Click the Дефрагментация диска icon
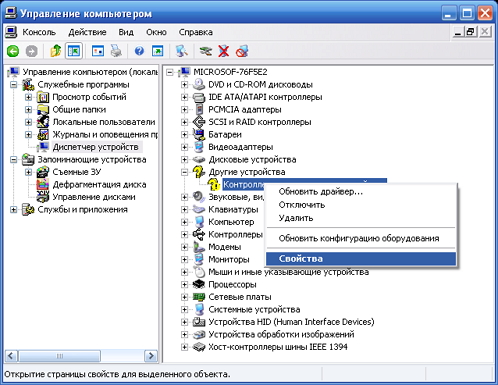Image resolution: width=498 pixels, height=385 pixels. [43, 184]
